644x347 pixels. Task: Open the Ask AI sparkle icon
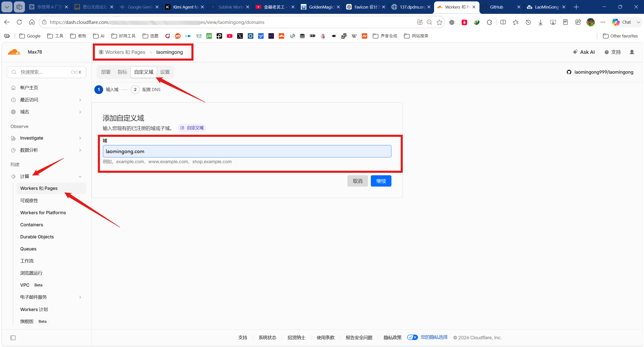click(x=575, y=52)
